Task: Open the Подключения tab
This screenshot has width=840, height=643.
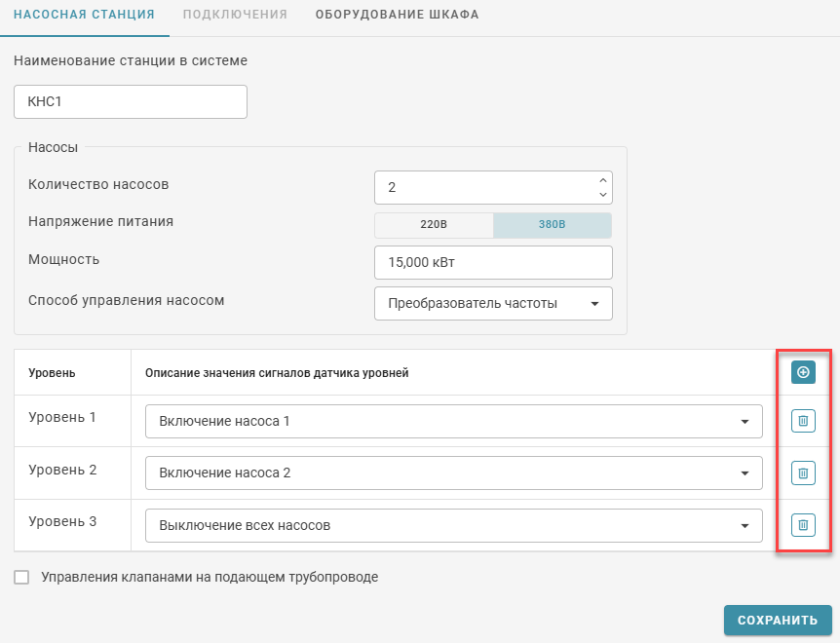Action: pos(235,16)
